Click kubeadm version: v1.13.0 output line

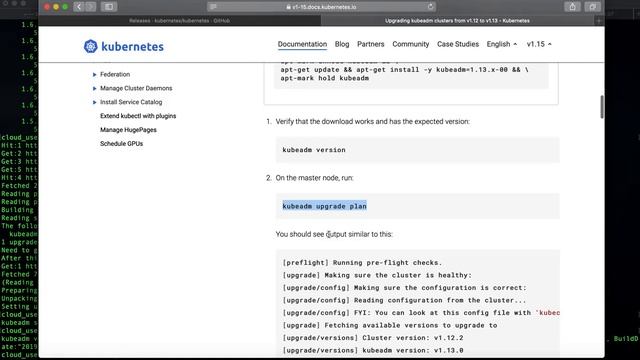(x=373, y=350)
